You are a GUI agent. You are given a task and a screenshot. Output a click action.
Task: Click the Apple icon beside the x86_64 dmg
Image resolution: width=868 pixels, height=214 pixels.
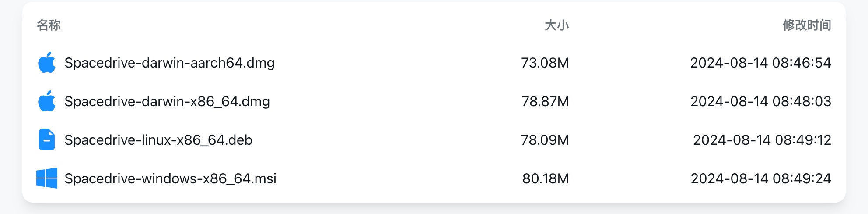(47, 101)
